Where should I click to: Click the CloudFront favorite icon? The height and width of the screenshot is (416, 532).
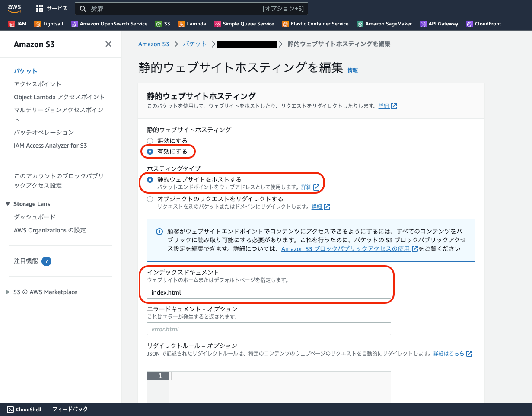click(469, 24)
